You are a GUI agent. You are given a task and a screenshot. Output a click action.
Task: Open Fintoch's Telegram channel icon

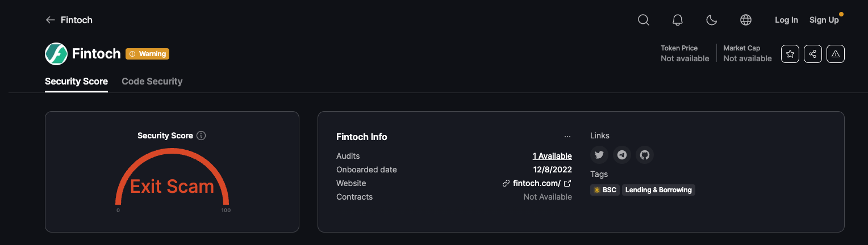pos(622,155)
